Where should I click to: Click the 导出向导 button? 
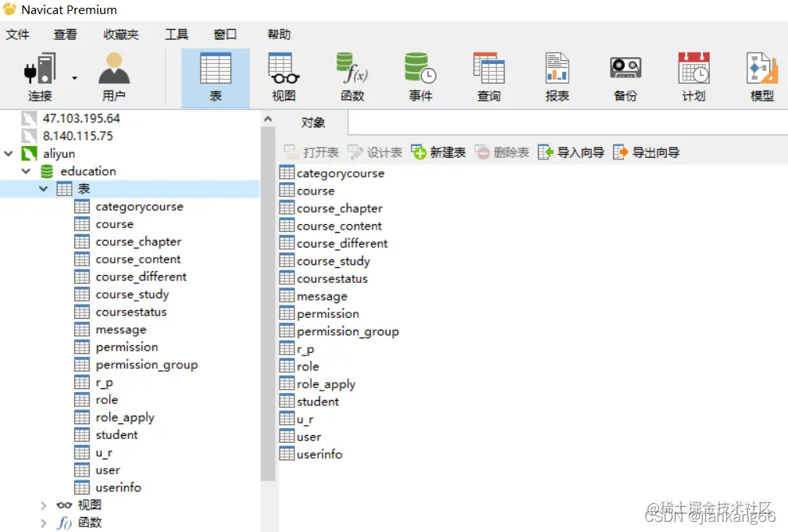coord(647,152)
